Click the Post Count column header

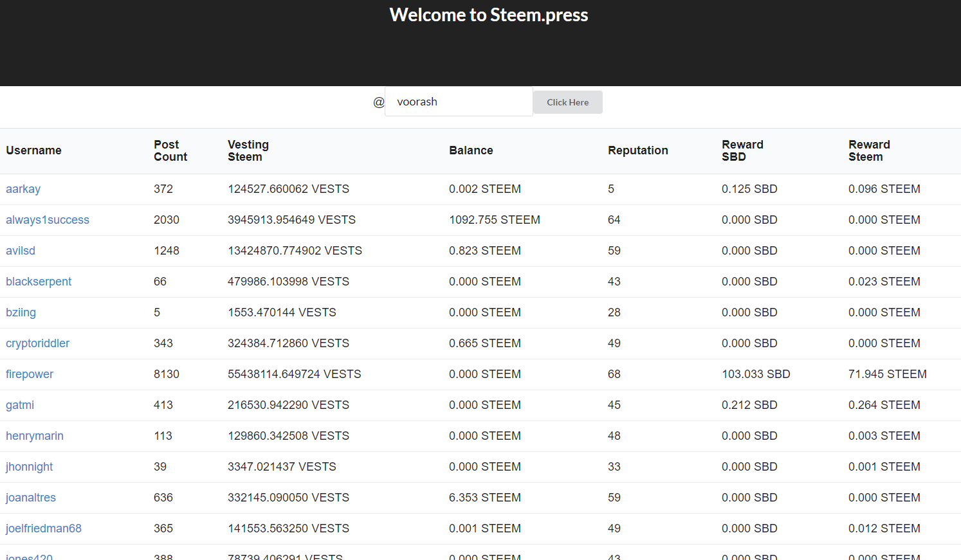pos(170,150)
